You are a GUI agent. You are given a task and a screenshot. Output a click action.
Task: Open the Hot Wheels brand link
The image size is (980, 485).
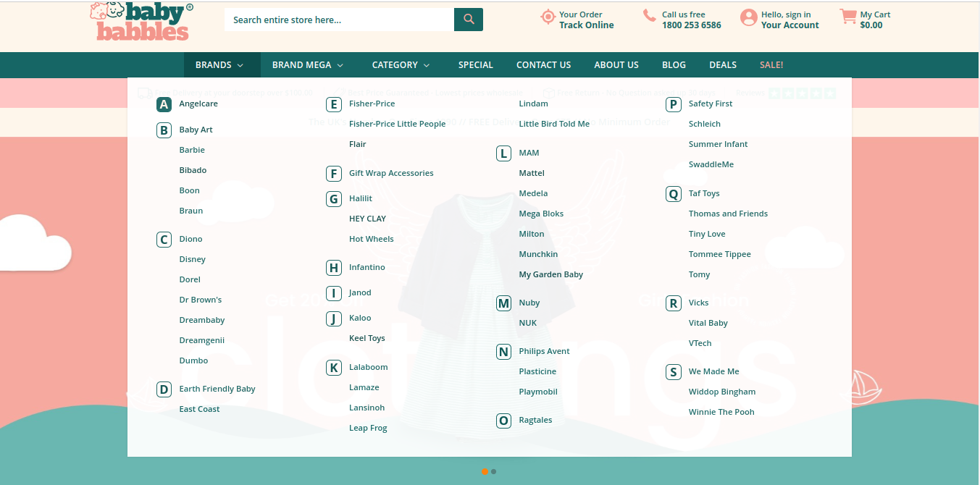point(372,239)
